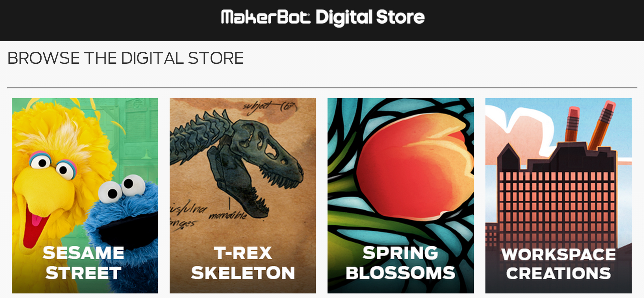Open the Workspace Creations collection tile
This screenshot has height=298, width=644.
(559, 196)
